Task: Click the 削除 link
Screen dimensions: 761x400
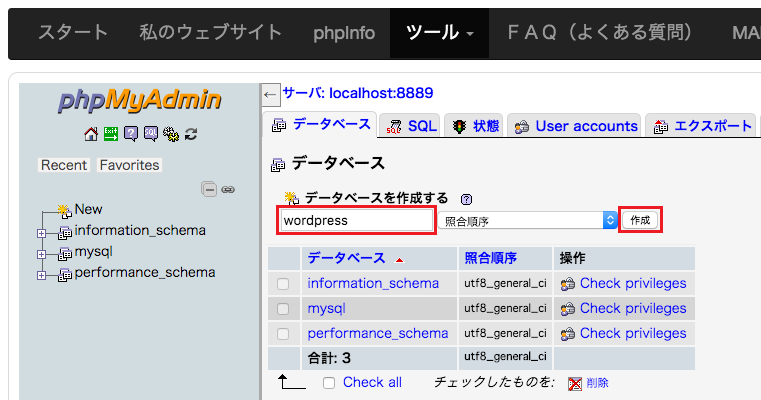Action: pyautogui.click(x=597, y=383)
